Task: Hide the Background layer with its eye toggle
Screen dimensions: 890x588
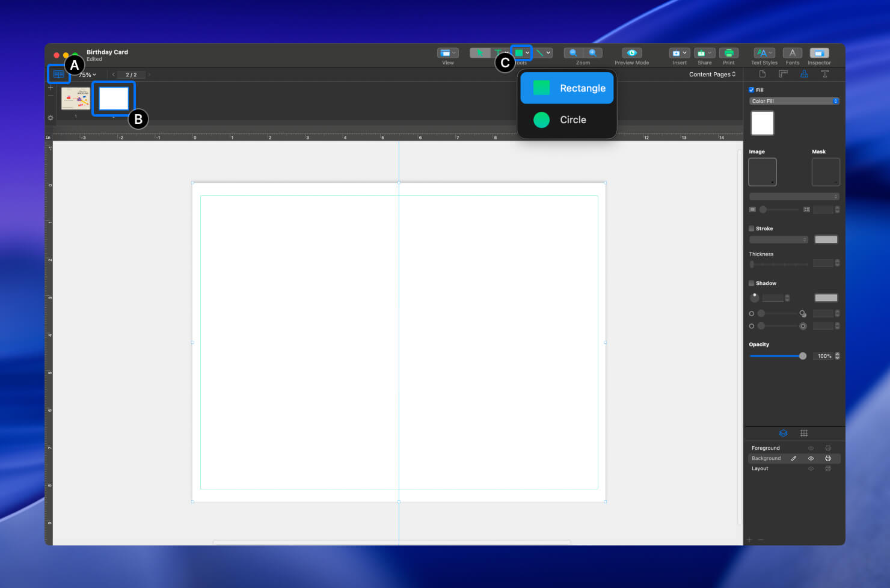Action: click(810, 458)
